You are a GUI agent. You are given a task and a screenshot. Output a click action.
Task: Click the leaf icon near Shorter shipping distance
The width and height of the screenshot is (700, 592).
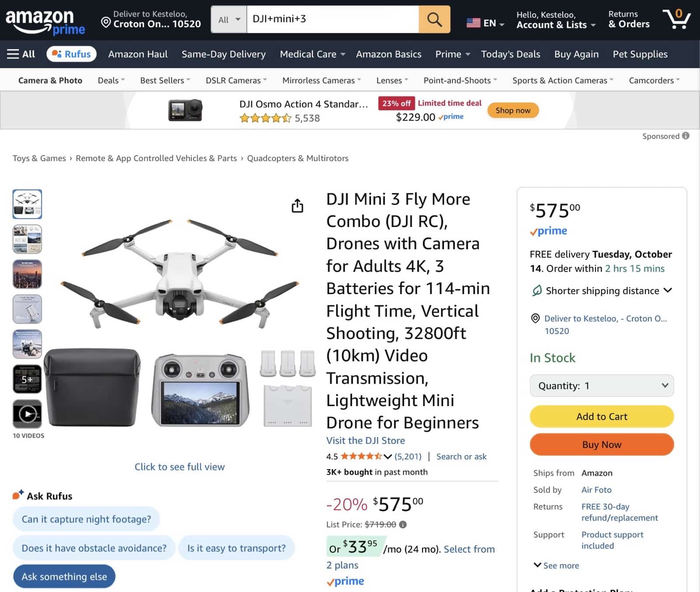coord(537,290)
